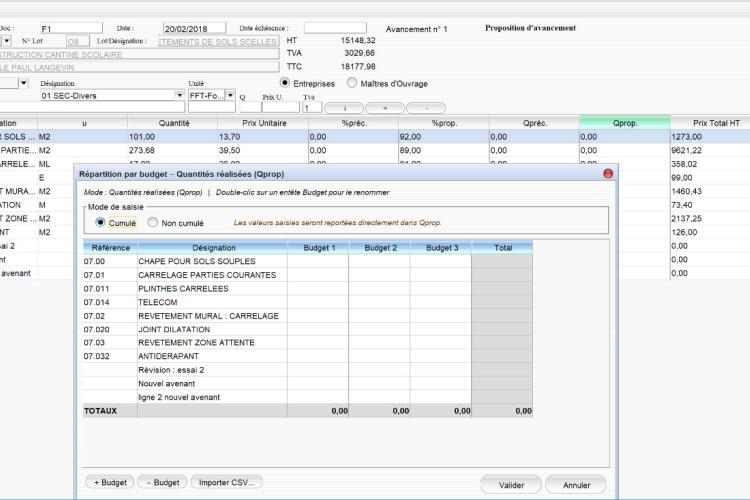Click %prop. cell 89,00
Viewport: 750px width, 500px height.
tap(443, 150)
